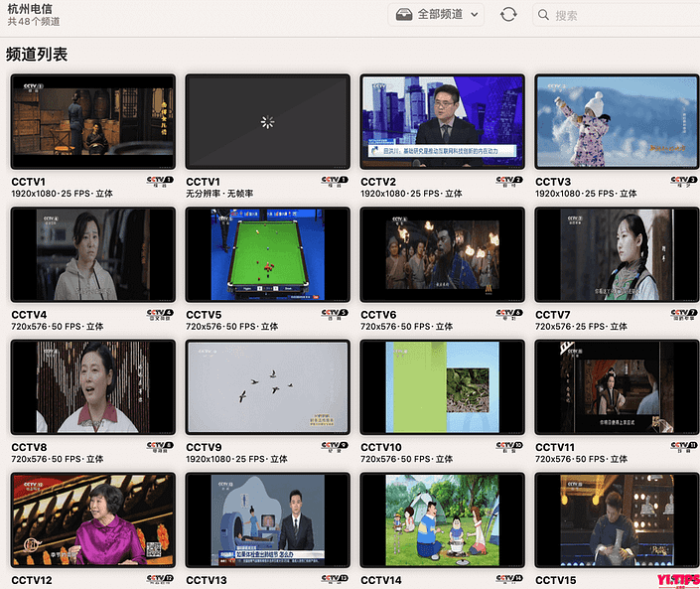This screenshot has width=700, height=589.
Task: Click the CCTV12 channel logo icon
Action: [x=160, y=580]
